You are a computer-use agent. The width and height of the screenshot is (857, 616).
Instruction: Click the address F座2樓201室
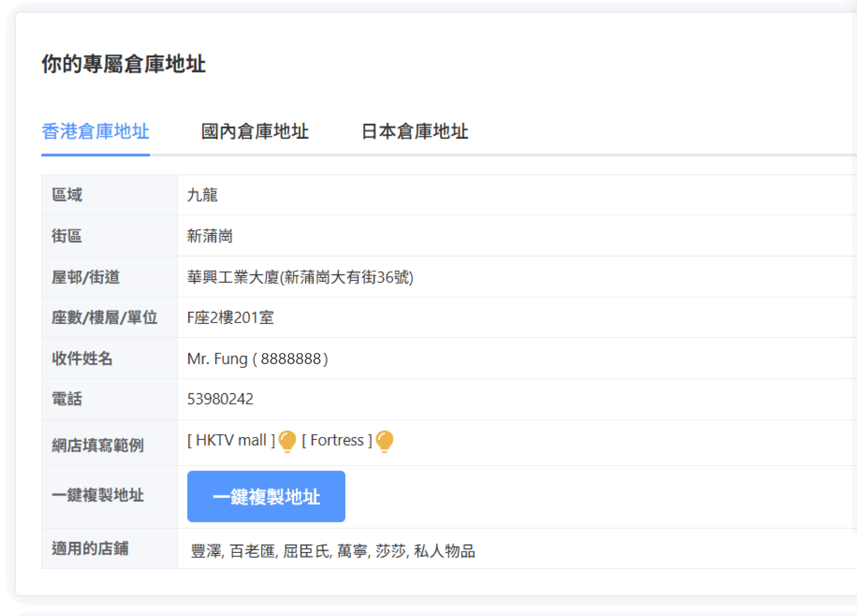230,317
